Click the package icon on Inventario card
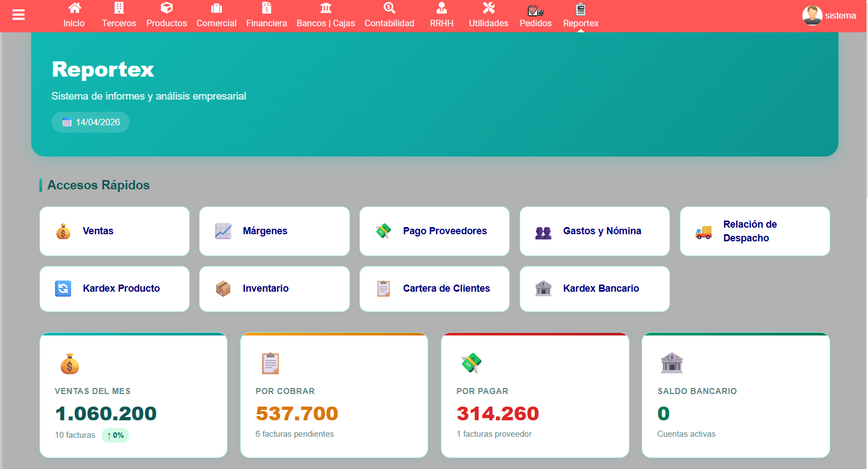This screenshot has height=469, width=868. tap(223, 288)
